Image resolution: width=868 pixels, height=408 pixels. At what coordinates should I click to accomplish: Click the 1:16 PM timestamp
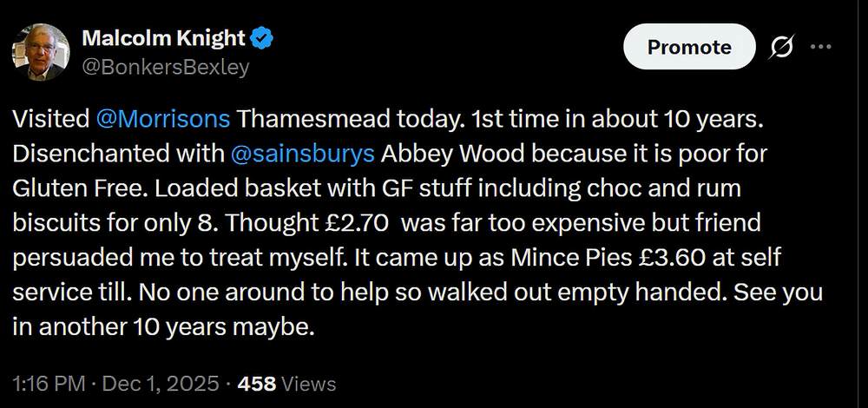(50, 382)
